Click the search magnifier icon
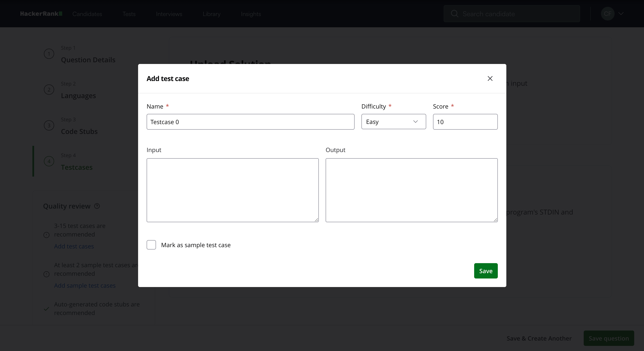644x351 pixels. point(454,14)
